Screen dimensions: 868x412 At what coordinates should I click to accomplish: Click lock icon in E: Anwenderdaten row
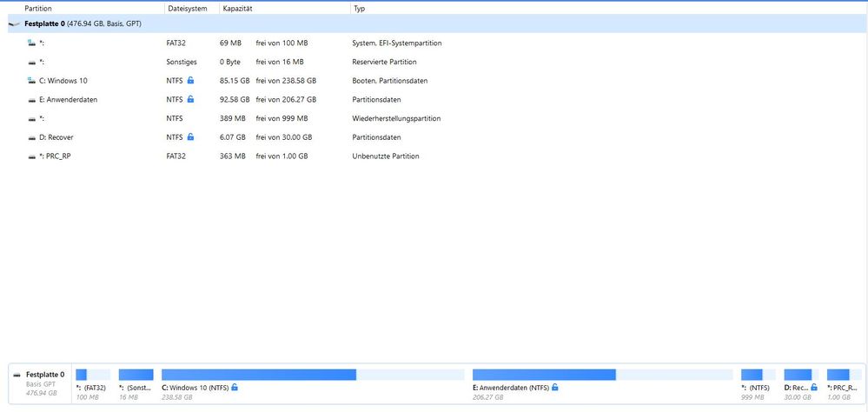tap(190, 100)
